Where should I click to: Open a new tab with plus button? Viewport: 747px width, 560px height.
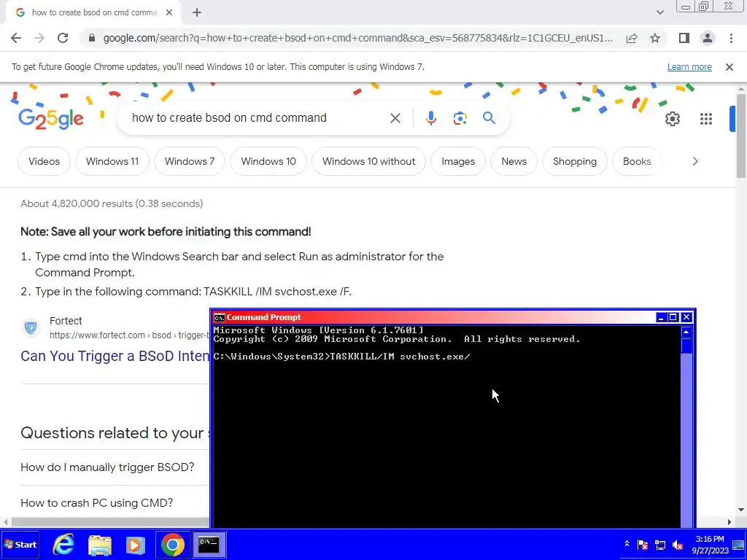pos(197,13)
